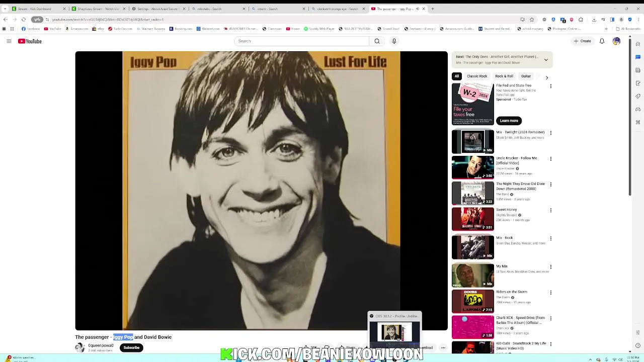Open options for Uncle Kracker Follow Me
The image size is (644, 362).
pyautogui.click(x=550, y=159)
